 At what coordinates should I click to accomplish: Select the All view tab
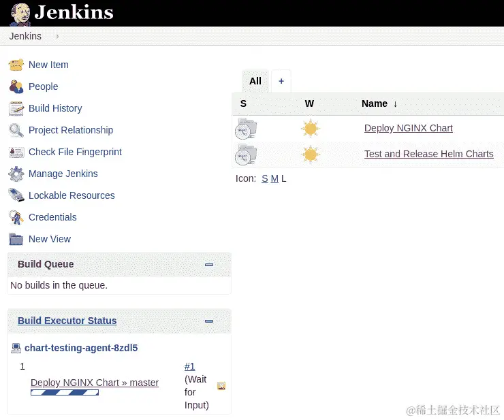[255, 81]
